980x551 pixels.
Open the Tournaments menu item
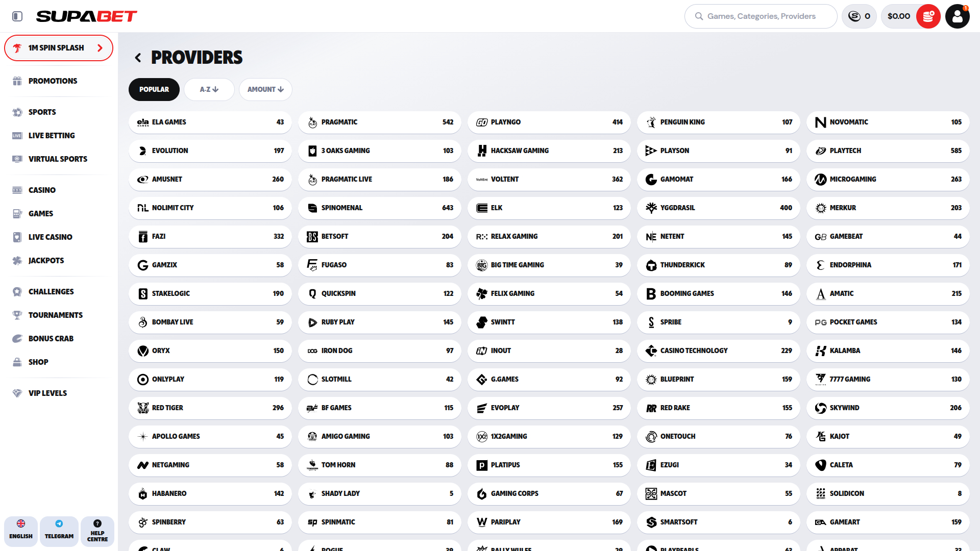click(x=56, y=315)
